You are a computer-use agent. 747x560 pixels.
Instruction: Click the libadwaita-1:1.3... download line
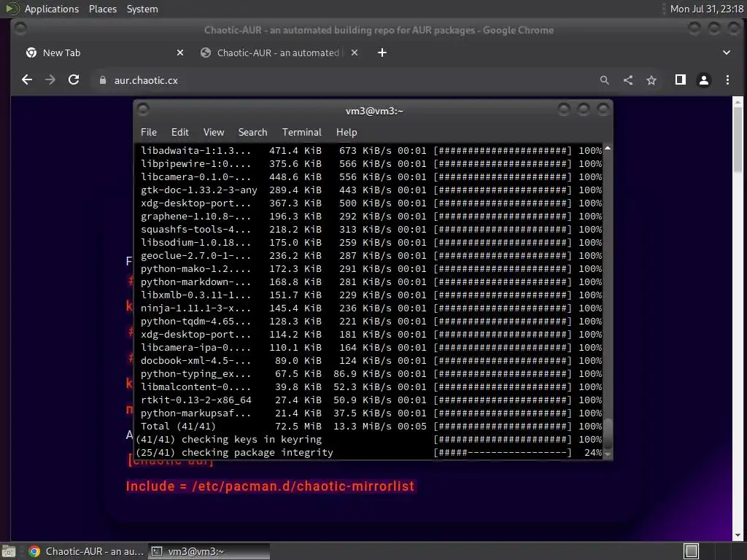[371, 150]
